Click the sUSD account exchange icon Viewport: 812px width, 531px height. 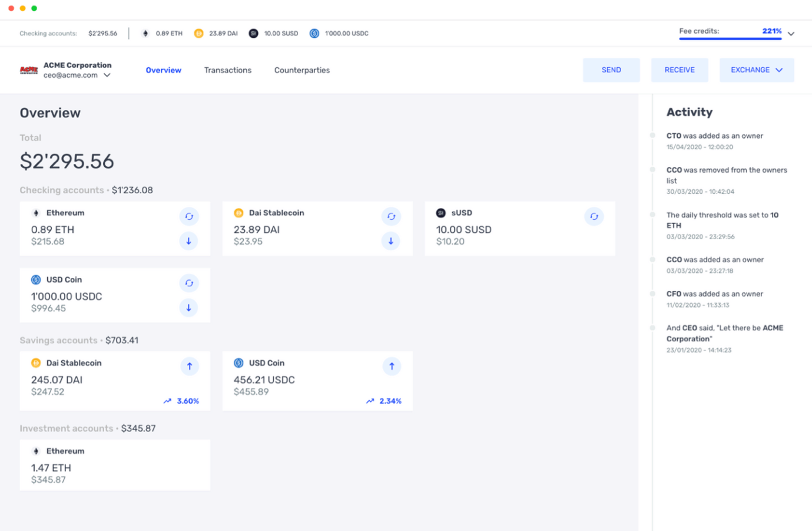(594, 216)
